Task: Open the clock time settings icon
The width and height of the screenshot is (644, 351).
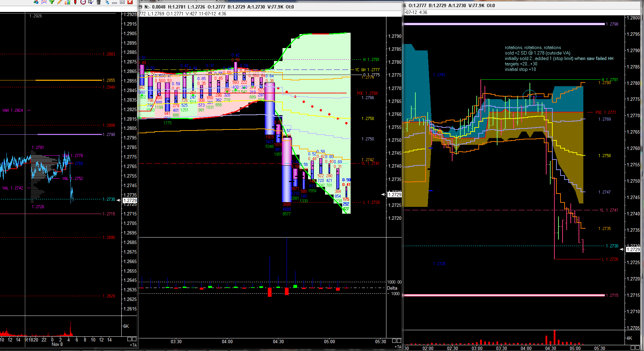Action: (83, 2)
